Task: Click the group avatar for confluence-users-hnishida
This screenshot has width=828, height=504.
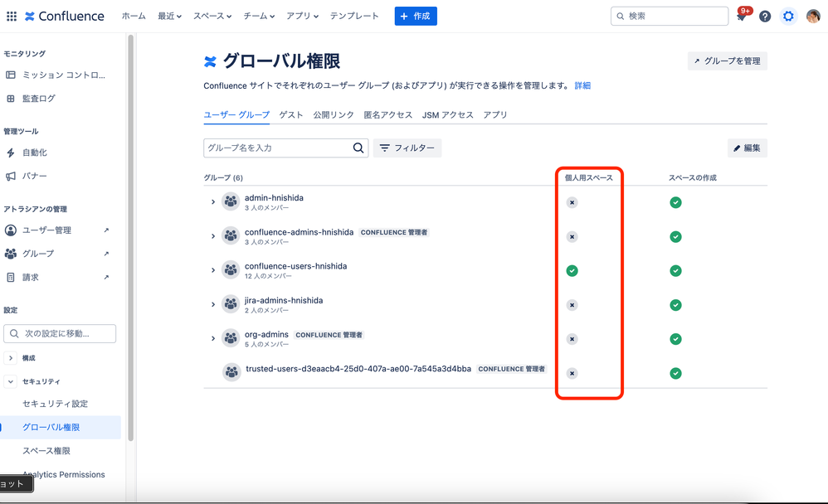Action: point(231,270)
